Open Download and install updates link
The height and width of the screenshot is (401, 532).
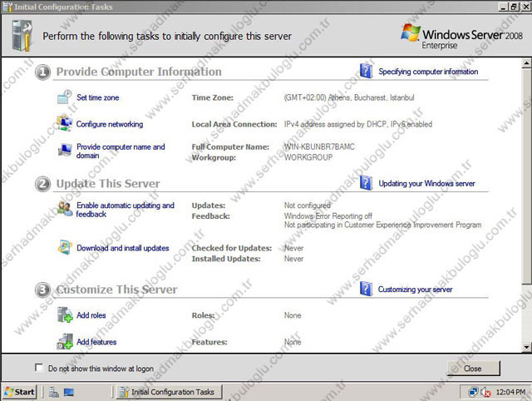[x=123, y=248]
